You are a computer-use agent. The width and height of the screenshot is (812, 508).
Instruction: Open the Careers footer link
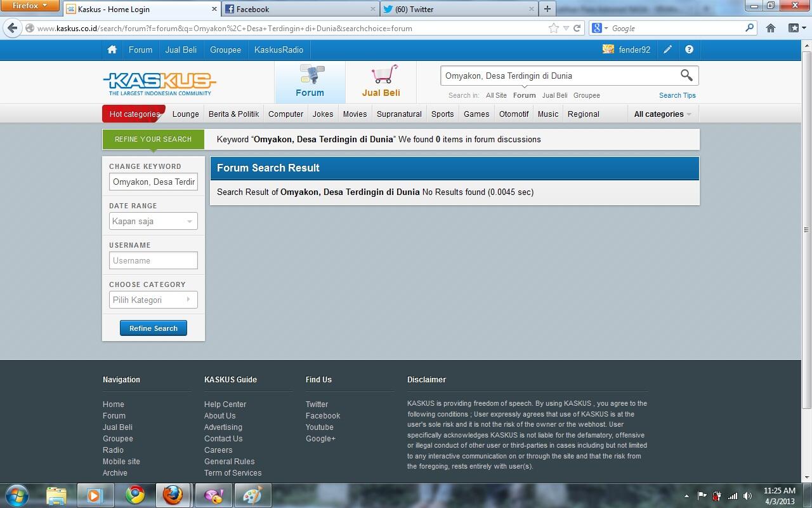(218, 450)
